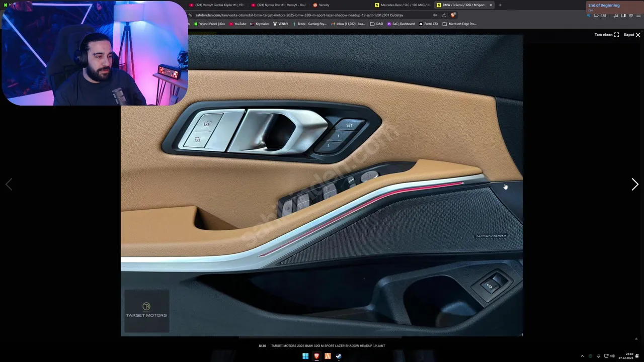
Task: Close the gallery with Kapat
Action: [632, 35]
